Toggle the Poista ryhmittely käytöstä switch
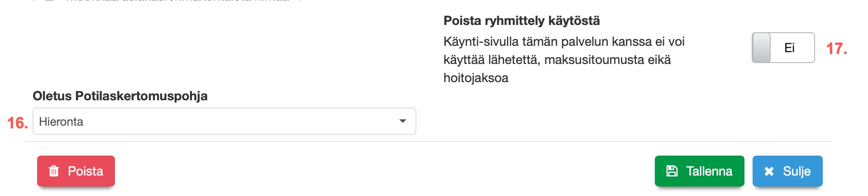 [783, 48]
